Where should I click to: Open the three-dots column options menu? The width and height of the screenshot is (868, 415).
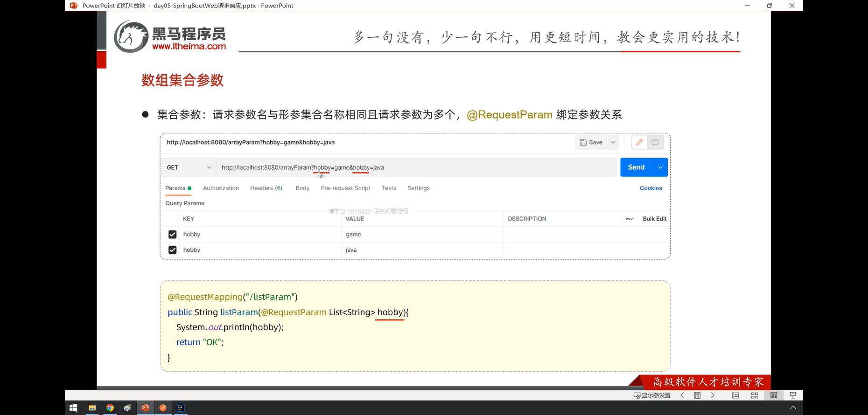[x=629, y=219]
